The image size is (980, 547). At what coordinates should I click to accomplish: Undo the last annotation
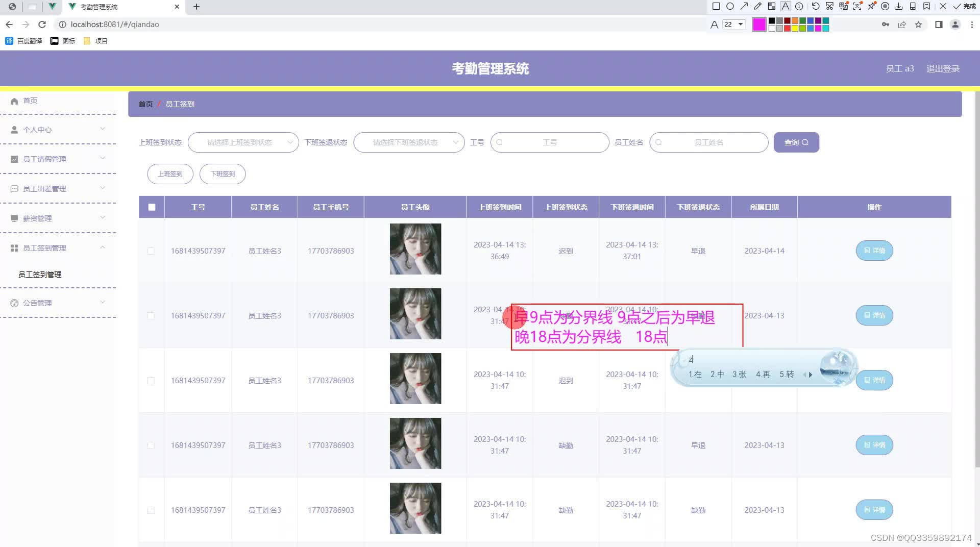click(x=816, y=7)
